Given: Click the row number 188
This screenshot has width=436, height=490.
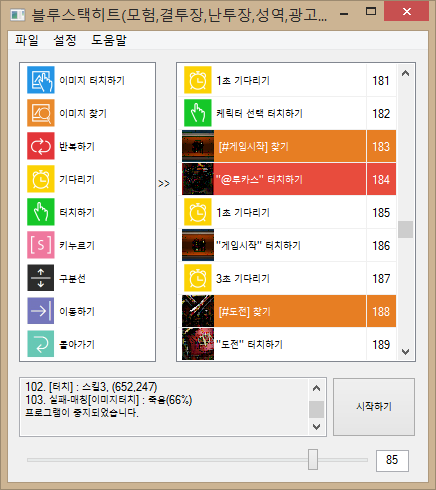Looking at the screenshot, I should pyautogui.click(x=381, y=312).
